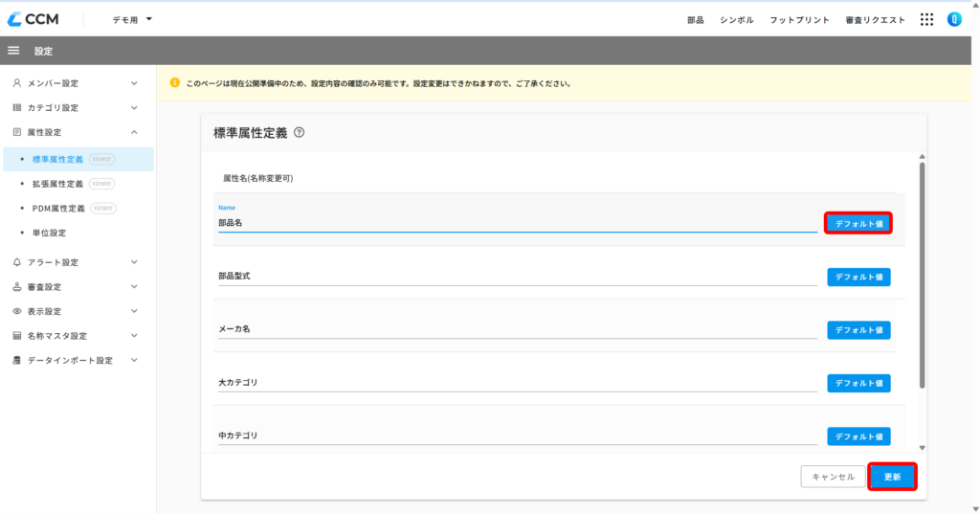
Task: Open the デモ用 workspace dropdown
Action: pyautogui.click(x=132, y=20)
